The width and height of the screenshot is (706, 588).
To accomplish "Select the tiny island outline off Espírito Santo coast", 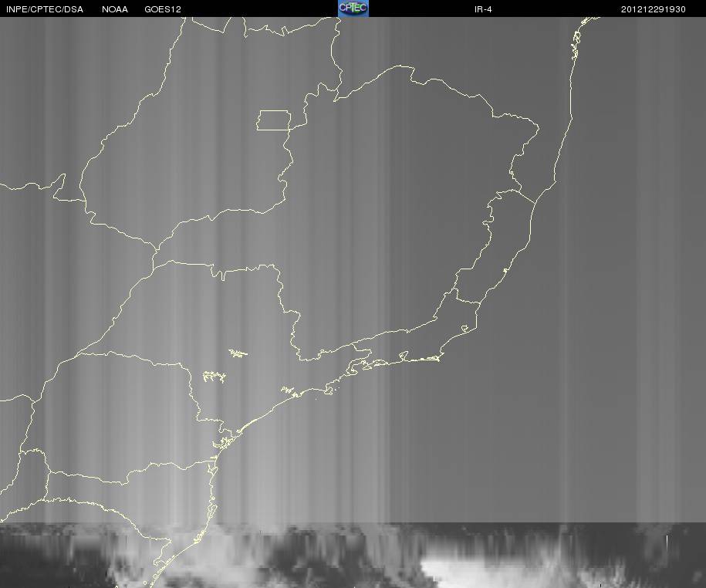I will pos(505,270).
